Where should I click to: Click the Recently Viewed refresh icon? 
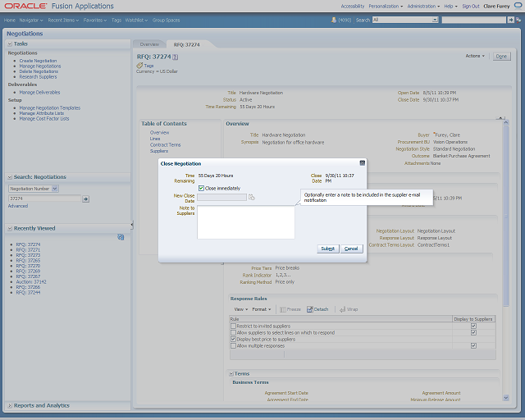pos(121,237)
